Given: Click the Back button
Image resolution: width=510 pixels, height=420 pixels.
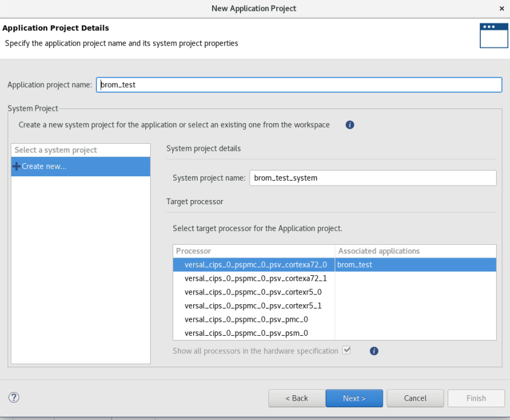Looking at the screenshot, I should 296,398.
